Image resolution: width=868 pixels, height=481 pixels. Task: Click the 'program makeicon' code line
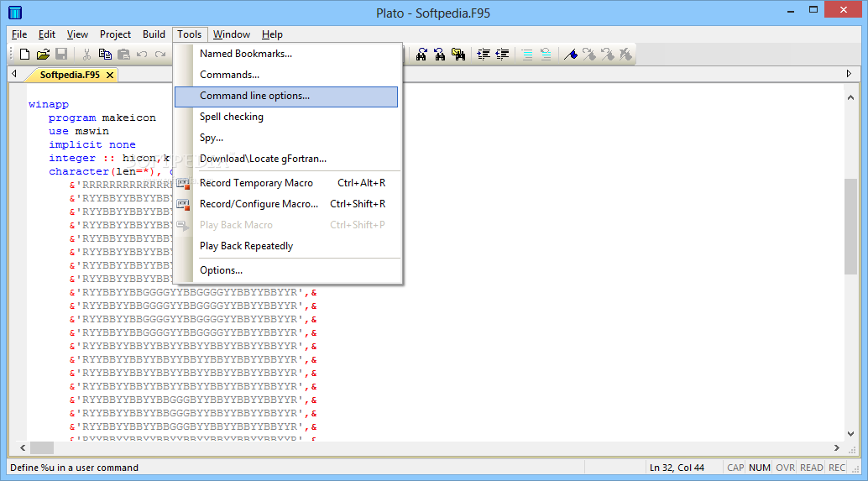102,118
